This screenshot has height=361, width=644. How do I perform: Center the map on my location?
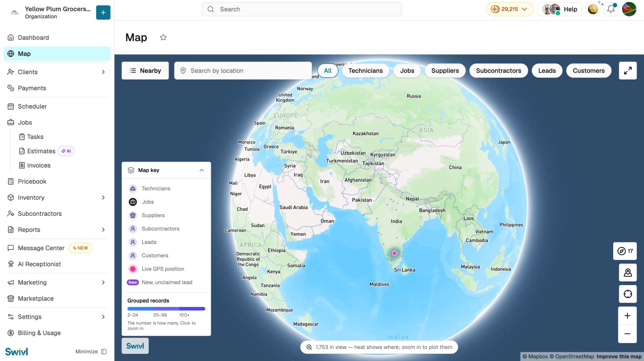[x=628, y=294]
